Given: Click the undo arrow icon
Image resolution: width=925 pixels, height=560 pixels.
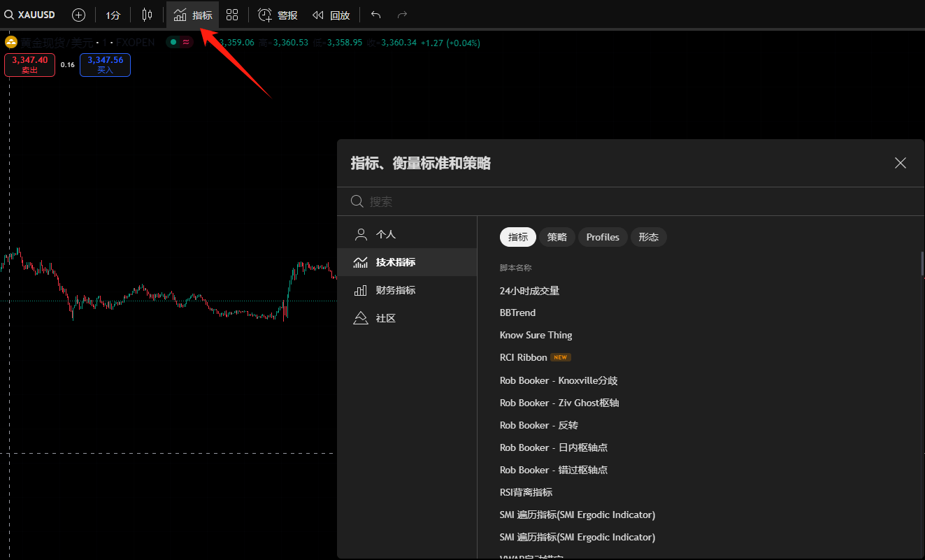Looking at the screenshot, I should coord(376,15).
